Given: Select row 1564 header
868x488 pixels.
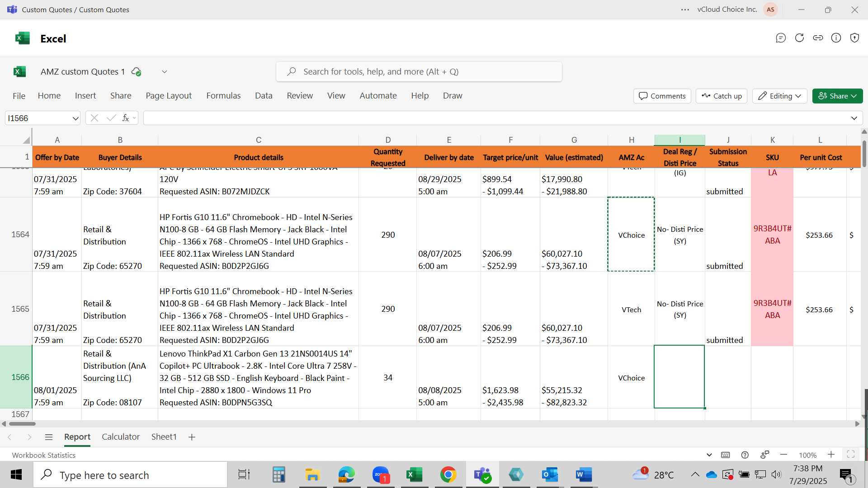Looking at the screenshot, I should 16,235.
